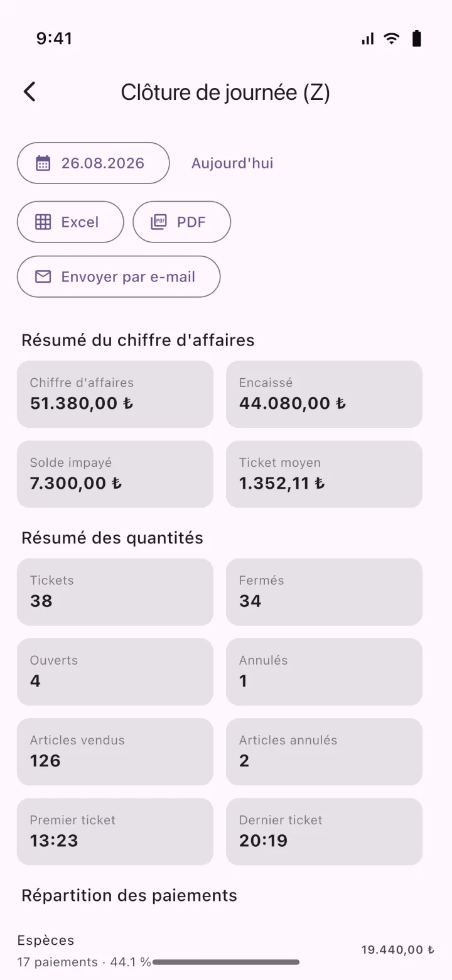Export report as PDF
452x980 pixels.
tap(182, 222)
